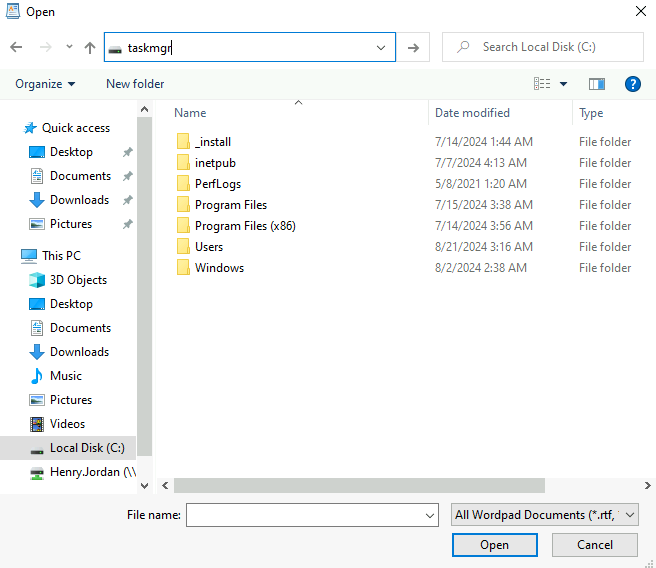Image resolution: width=656 pixels, height=568 pixels.
Task: Click the Open button
Action: coord(495,545)
